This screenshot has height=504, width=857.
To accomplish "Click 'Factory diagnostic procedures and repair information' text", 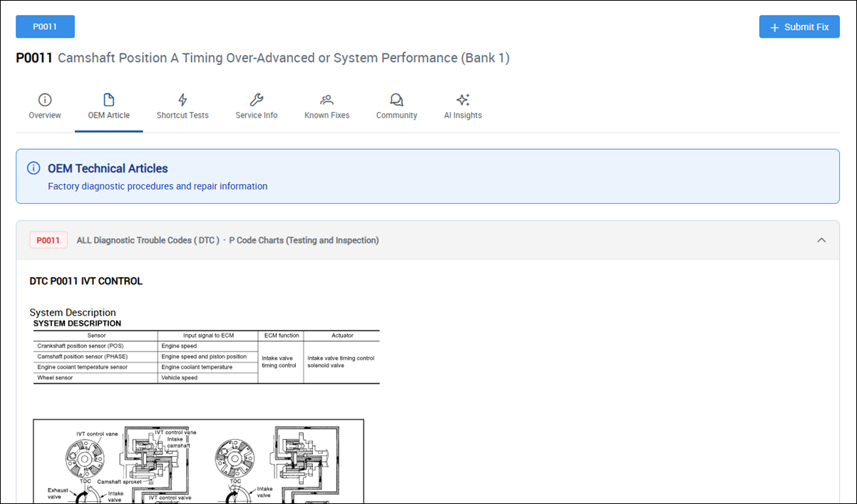I will 158,186.
